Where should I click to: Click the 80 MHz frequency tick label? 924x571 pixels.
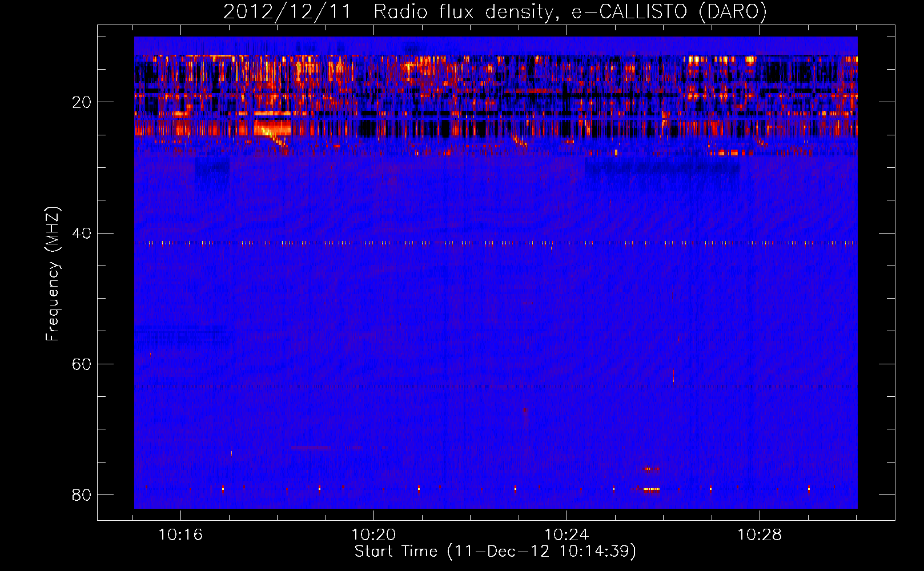(x=82, y=494)
